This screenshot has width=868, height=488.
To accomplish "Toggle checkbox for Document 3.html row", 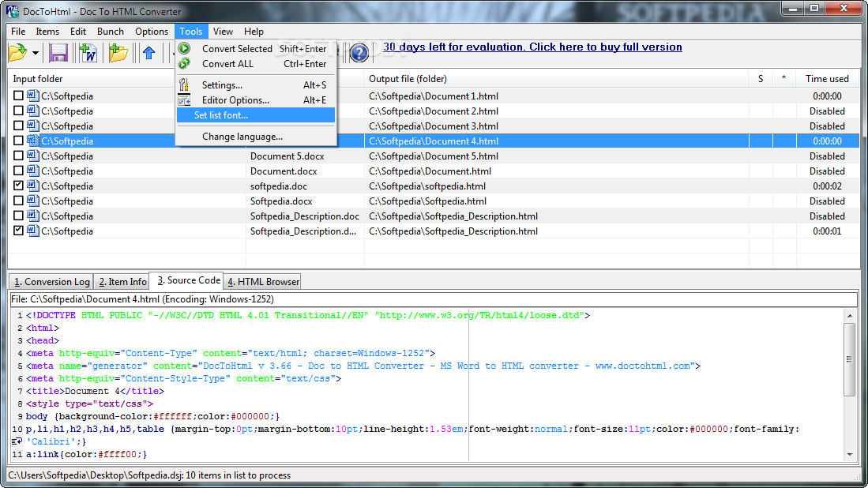I will point(18,126).
